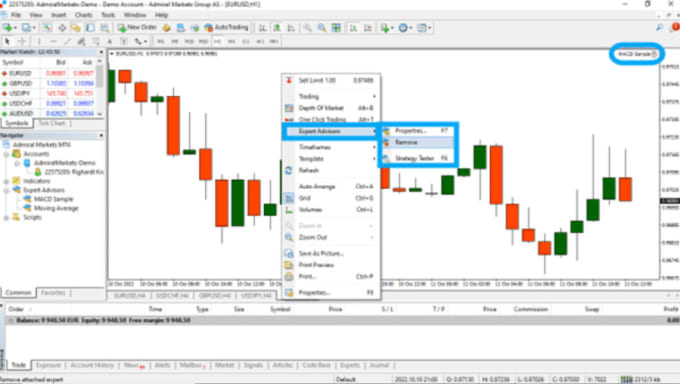Expand the Scripts tree node
The width and height of the screenshot is (680, 384).
6,217
